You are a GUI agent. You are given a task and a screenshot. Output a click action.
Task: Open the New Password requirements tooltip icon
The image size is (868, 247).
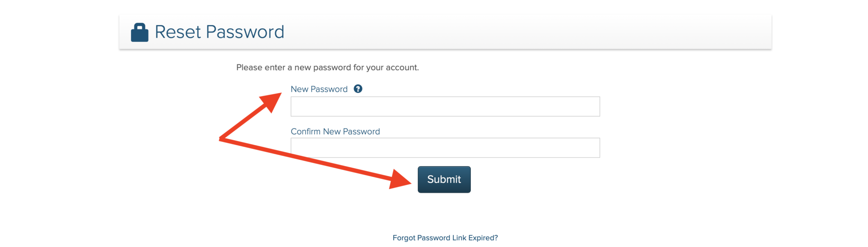pyautogui.click(x=358, y=89)
